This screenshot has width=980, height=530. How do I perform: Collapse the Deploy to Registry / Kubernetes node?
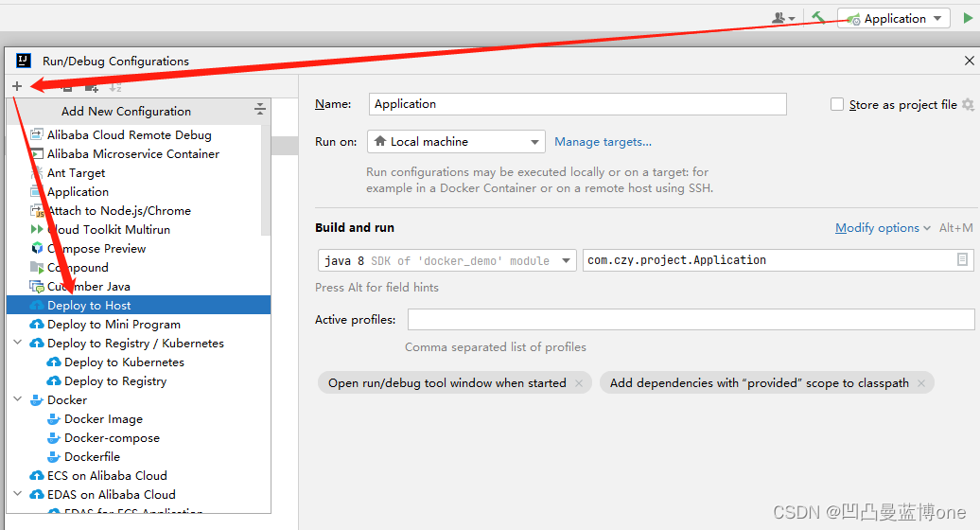pyautogui.click(x=17, y=343)
